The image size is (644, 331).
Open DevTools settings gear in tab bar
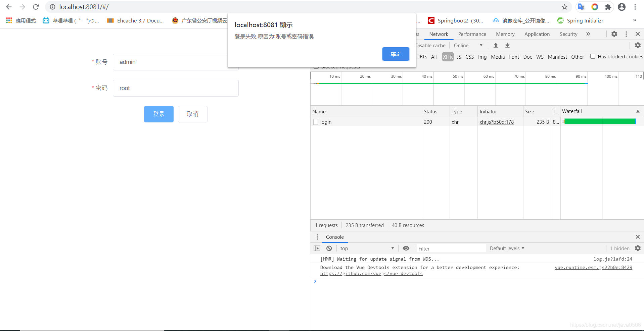point(614,34)
